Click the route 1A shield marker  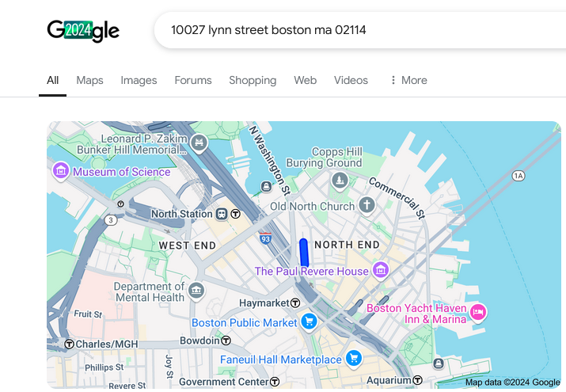(519, 176)
